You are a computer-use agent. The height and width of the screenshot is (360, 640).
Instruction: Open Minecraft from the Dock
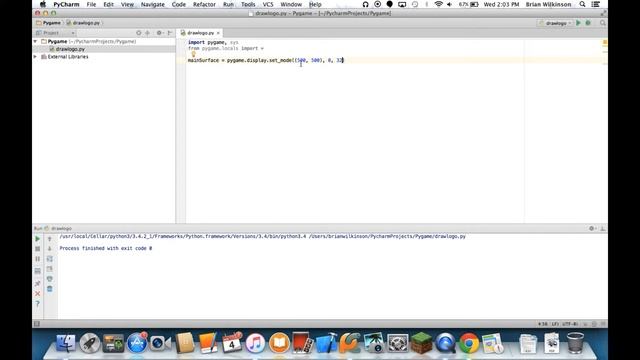421,343
